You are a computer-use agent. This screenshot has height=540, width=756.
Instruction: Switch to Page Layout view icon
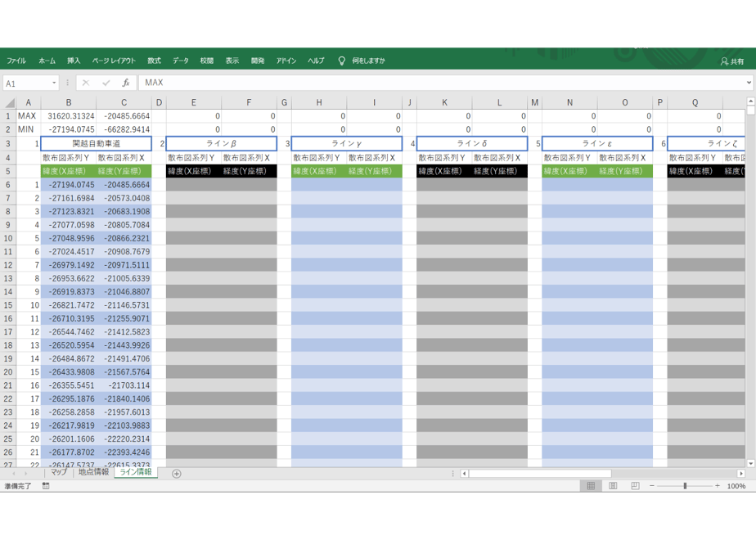pyautogui.click(x=613, y=485)
